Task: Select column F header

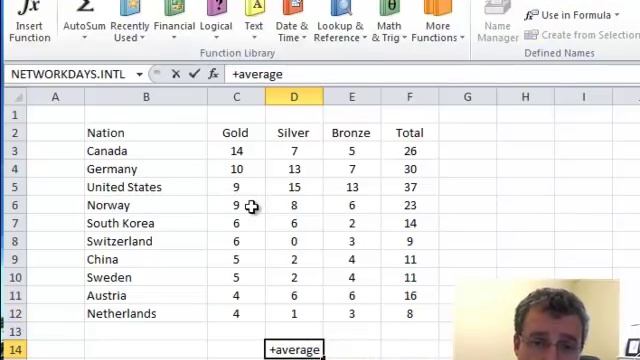Action: tap(410, 97)
